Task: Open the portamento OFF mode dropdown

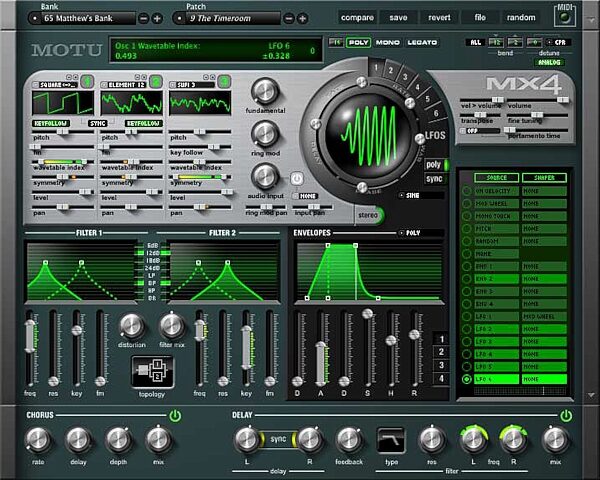Action: (x=481, y=131)
